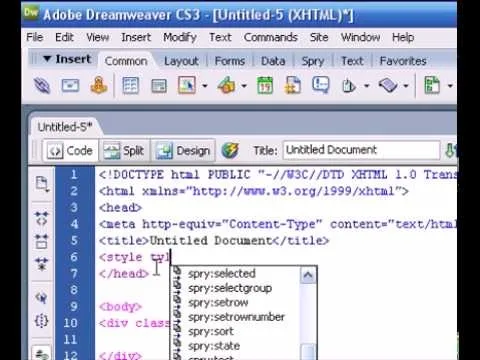The width and height of the screenshot is (480, 360).
Task: Click the Insert Div Tag icon
Action: pos(159,86)
